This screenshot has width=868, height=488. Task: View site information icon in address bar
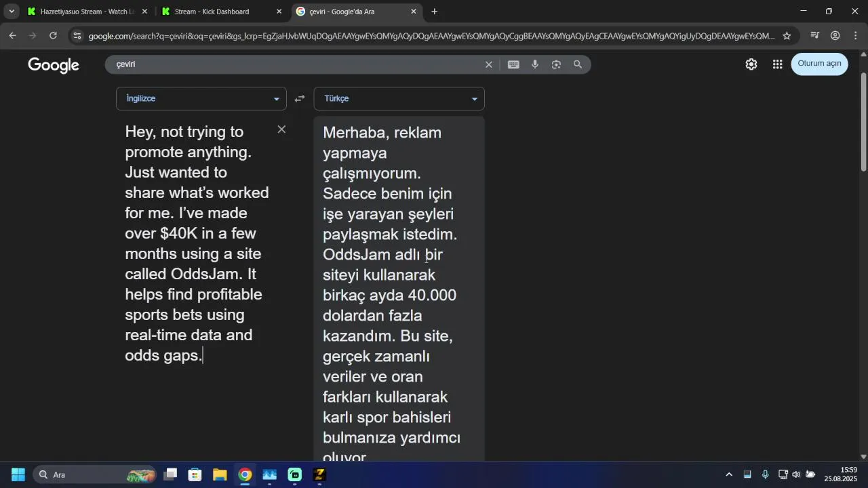point(77,36)
